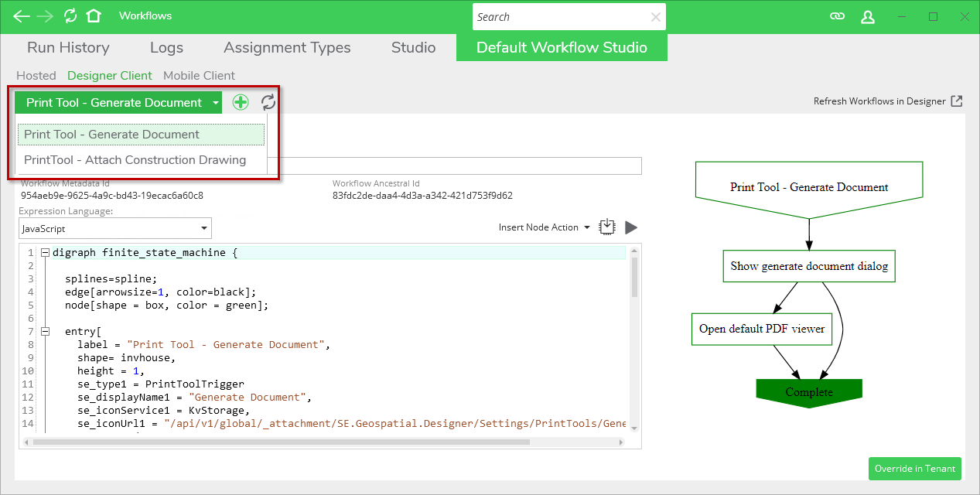Reload workflow list with circular arrows icon

(268, 102)
